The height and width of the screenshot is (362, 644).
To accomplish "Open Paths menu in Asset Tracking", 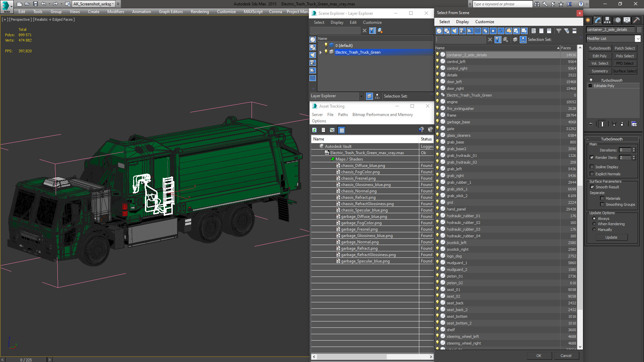I will tap(343, 115).
